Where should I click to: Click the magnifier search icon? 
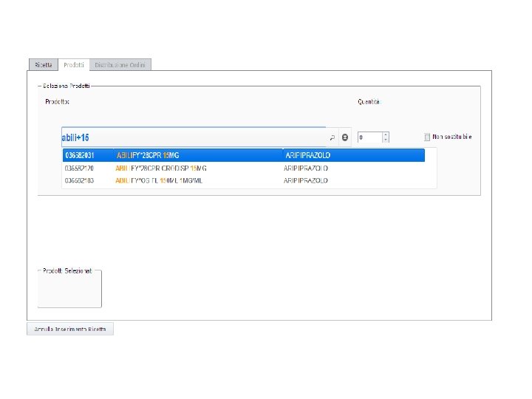pyautogui.click(x=332, y=137)
